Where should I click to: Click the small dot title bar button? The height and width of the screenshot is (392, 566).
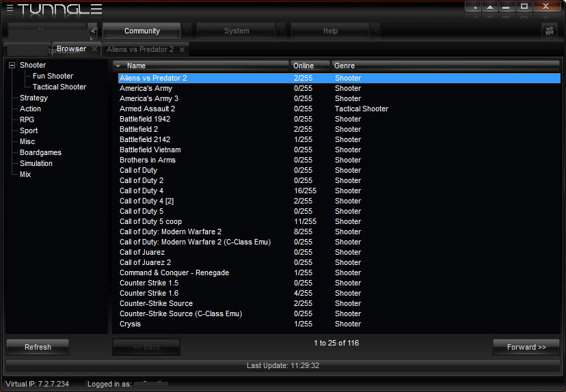[x=474, y=7]
